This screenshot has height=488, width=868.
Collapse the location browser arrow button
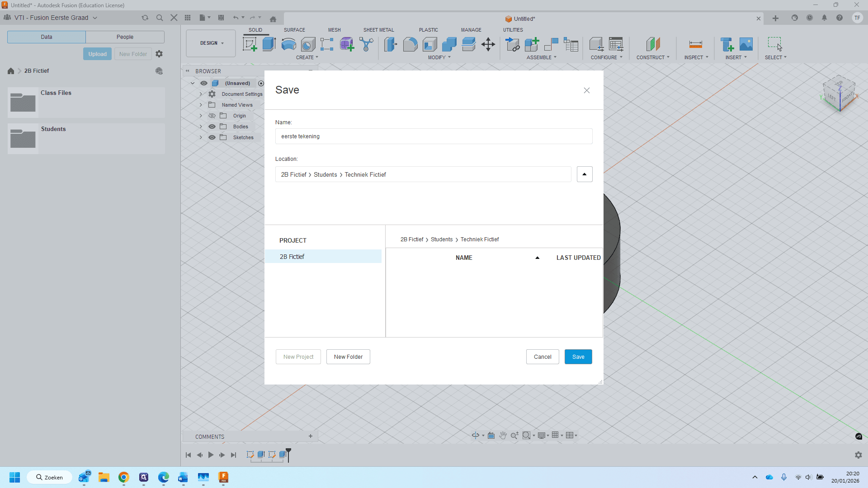(x=585, y=174)
